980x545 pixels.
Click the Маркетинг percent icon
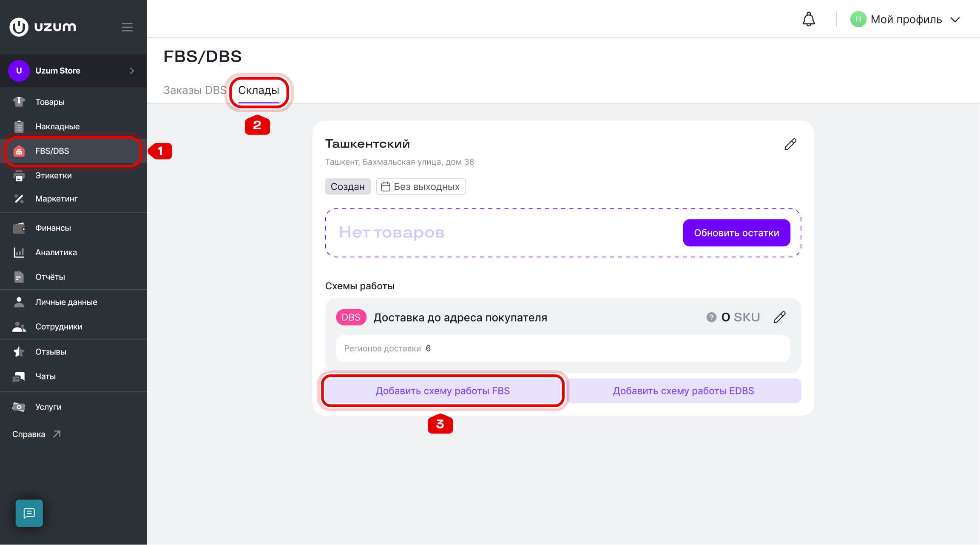coord(19,199)
